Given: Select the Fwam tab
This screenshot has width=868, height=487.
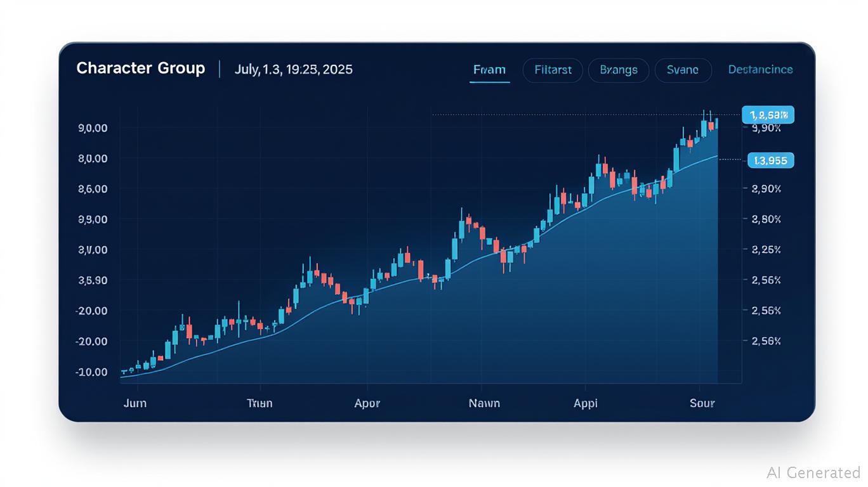Looking at the screenshot, I should tap(489, 70).
